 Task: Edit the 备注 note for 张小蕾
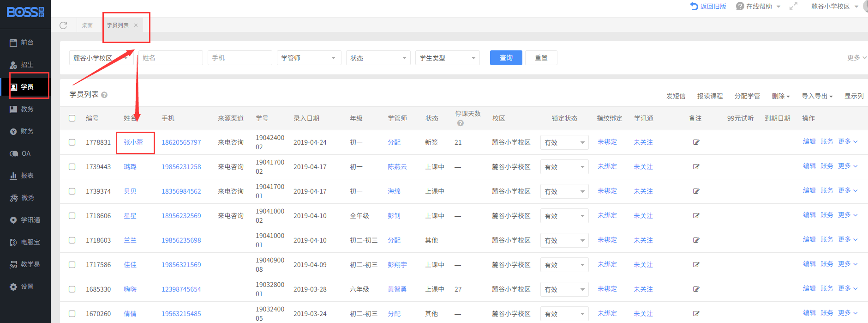click(x=696, y=142)
